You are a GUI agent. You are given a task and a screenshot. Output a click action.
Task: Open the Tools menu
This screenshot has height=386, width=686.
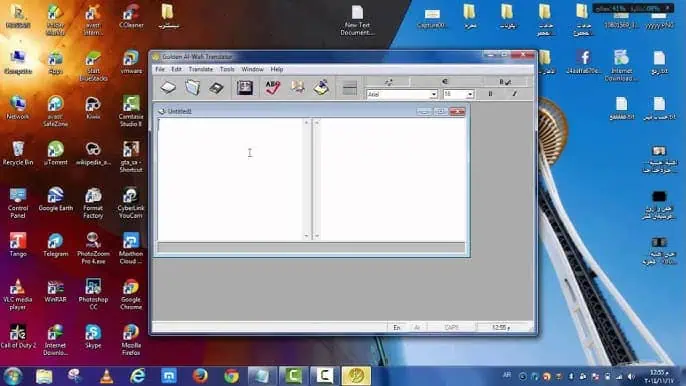pos(227,69)
